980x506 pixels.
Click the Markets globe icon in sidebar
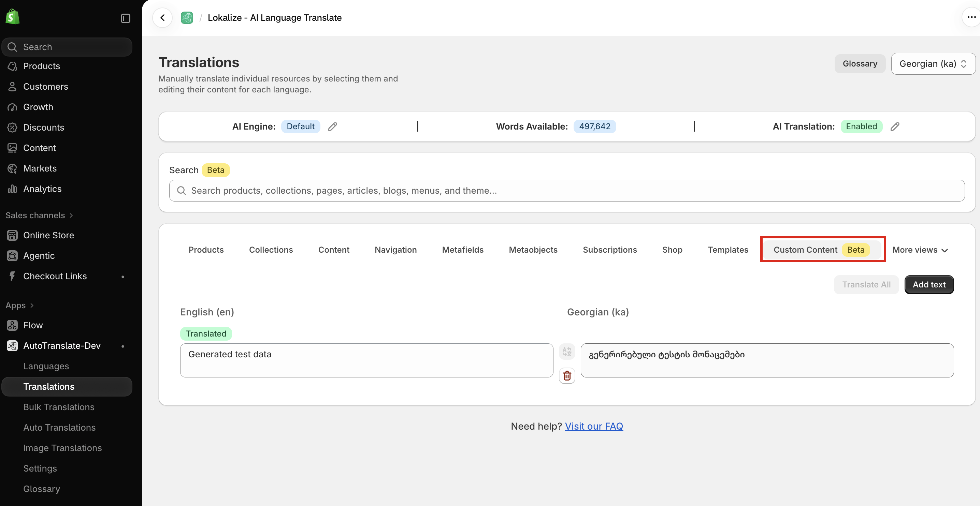[x=12, y=168]
